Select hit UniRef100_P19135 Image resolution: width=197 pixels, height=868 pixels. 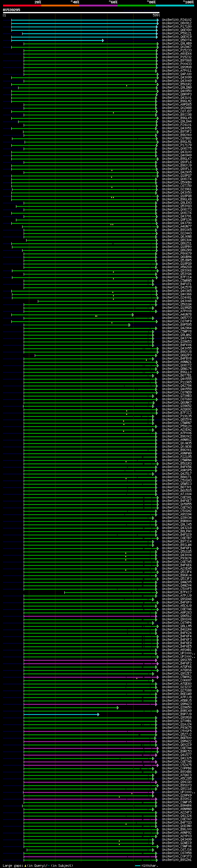click(177, 416)
